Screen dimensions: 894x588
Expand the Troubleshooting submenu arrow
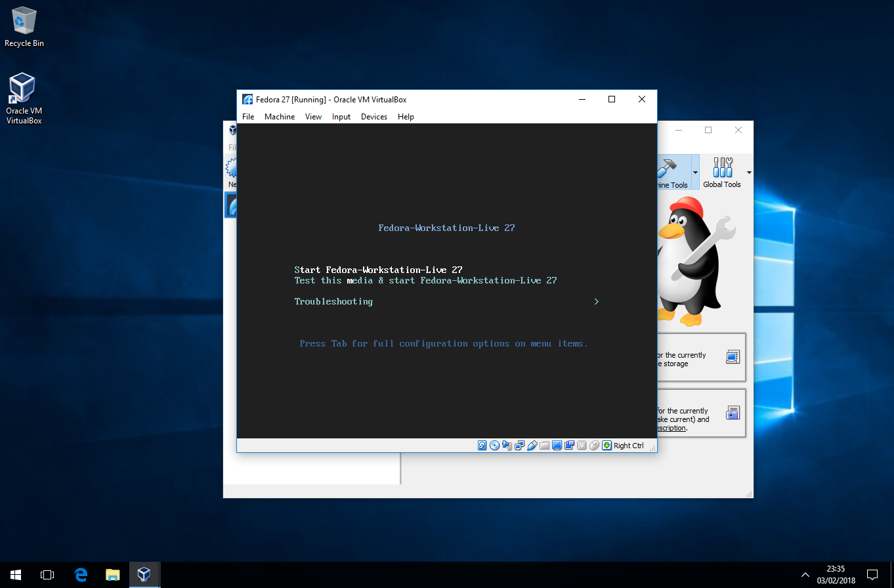(x=596, y=301)
